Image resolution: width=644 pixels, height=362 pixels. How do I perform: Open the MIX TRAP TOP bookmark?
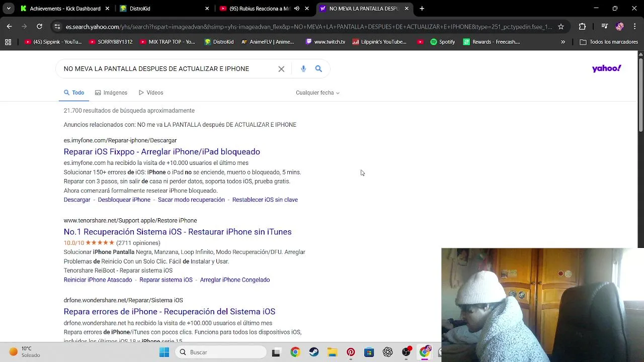[x=167, y=42]
